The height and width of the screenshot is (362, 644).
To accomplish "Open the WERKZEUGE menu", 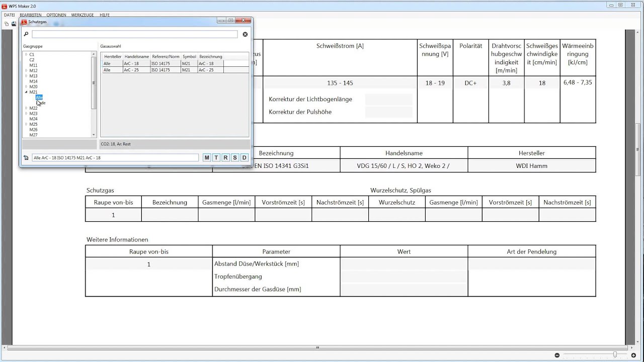I will click(83, 15).
